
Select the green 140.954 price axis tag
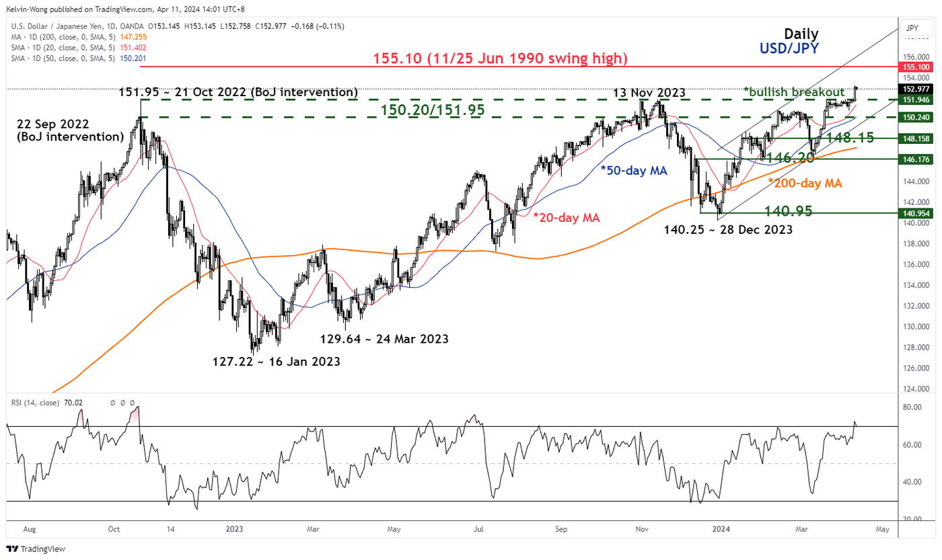(916, 212)
